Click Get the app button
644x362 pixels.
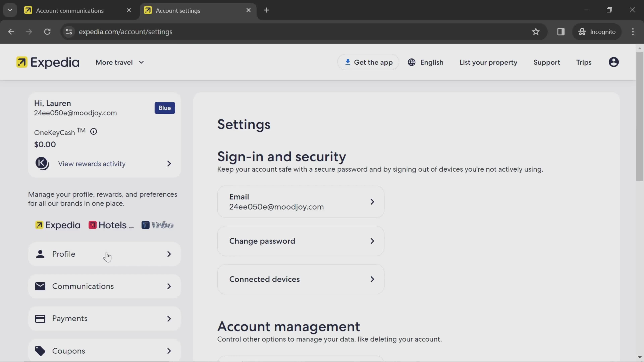[x=368, y=62]
